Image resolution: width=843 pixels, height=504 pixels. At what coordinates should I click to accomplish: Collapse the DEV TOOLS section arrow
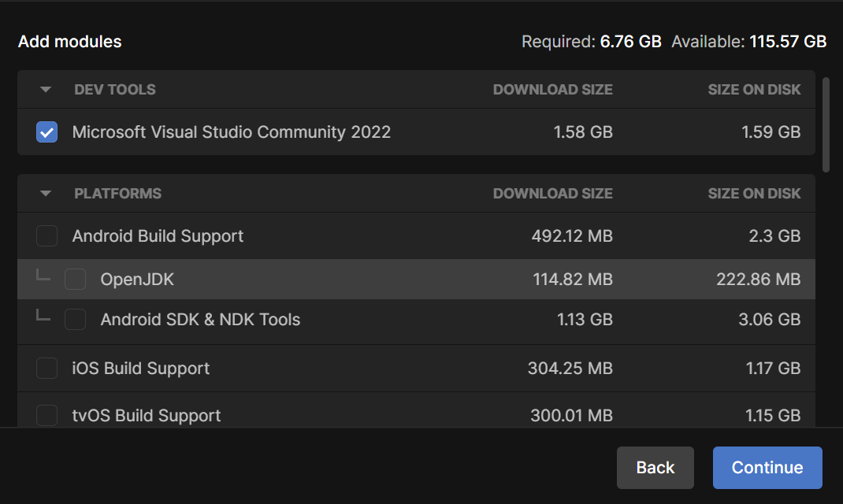(x=46, y=90)
